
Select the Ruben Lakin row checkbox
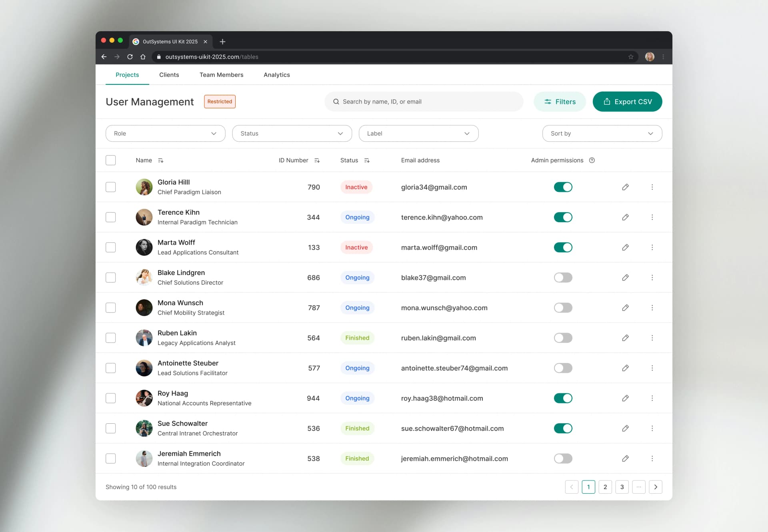(111, 338)
